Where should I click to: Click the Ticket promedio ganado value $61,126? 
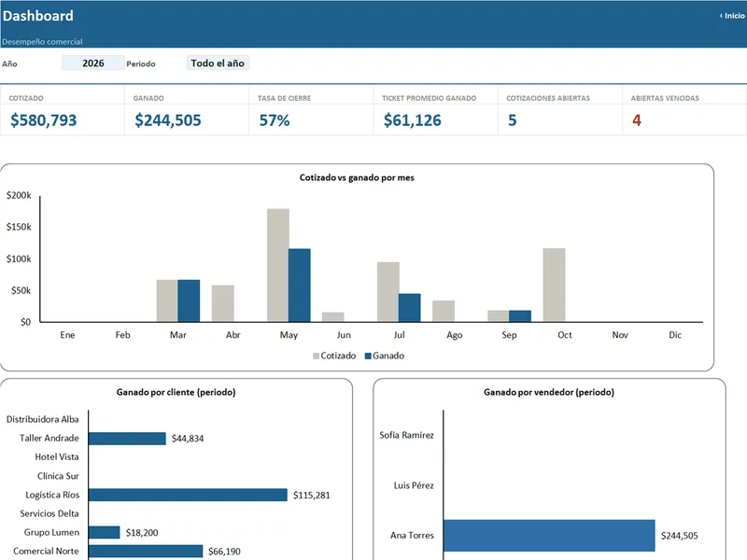point(413,120)
